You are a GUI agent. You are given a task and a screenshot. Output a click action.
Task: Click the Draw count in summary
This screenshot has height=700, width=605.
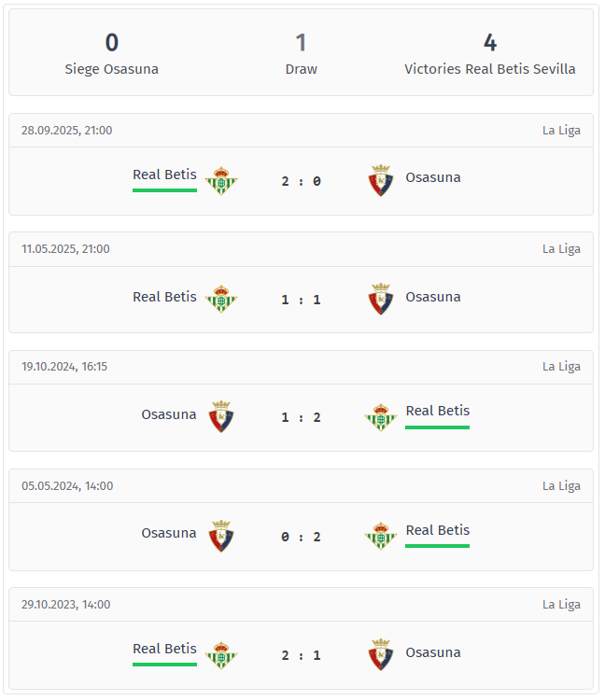[301, 43]
